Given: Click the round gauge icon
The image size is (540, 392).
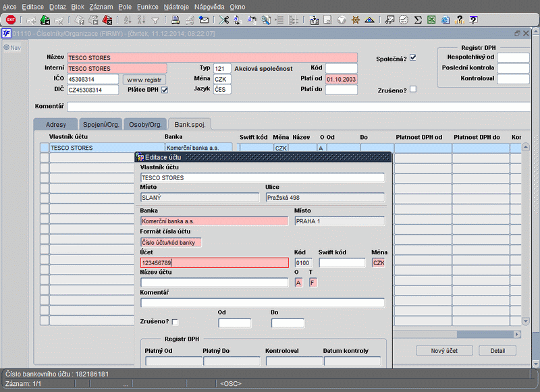Looking at the screenshot, I should tap(404, 20).
